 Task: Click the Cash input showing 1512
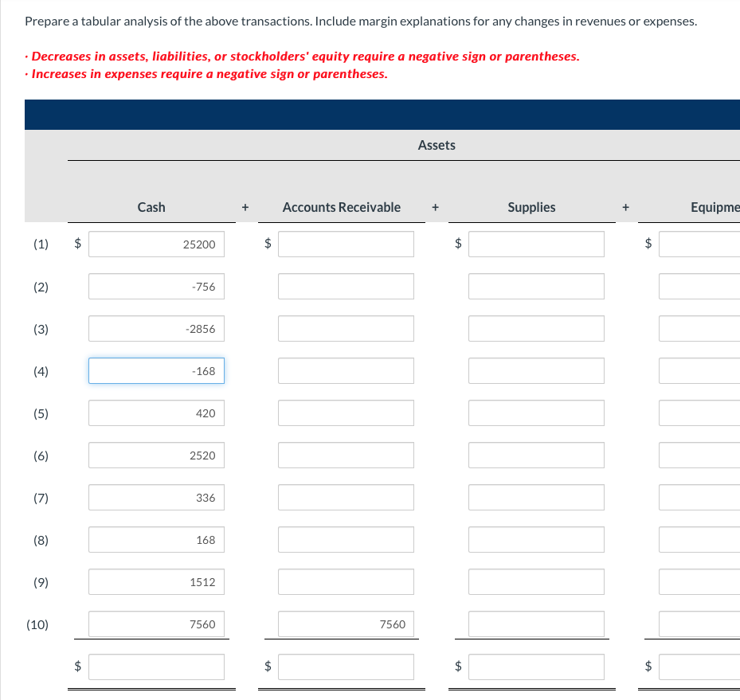coord(156,581)
